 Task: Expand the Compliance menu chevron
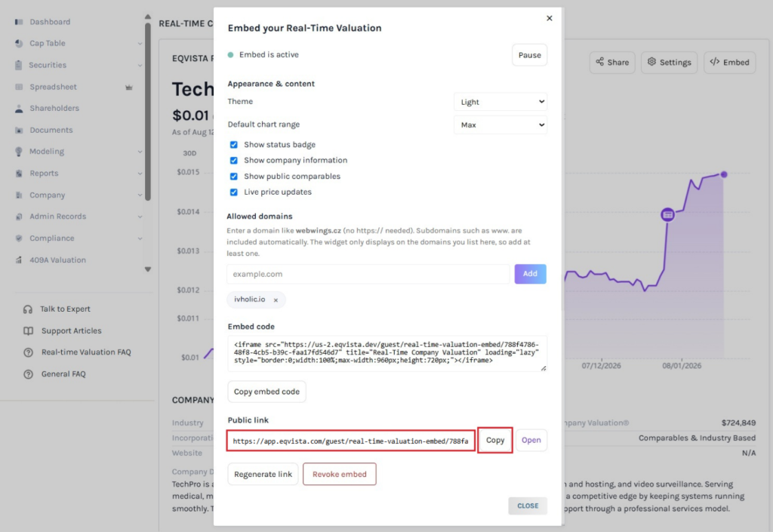click(140, 238)
